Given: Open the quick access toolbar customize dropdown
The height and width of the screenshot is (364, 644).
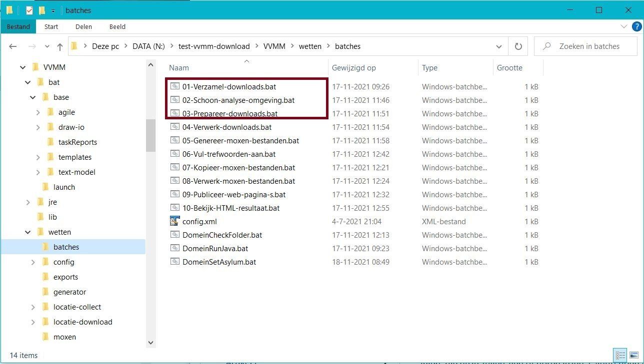Looking at the screenshot, I should pyautogui.click(x=53, y=10).
